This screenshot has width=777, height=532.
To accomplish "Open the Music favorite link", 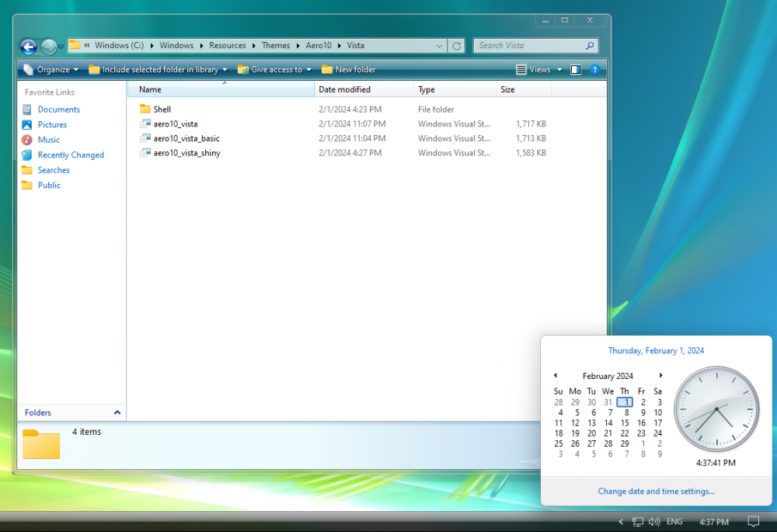I will click(x=48, y=140).
